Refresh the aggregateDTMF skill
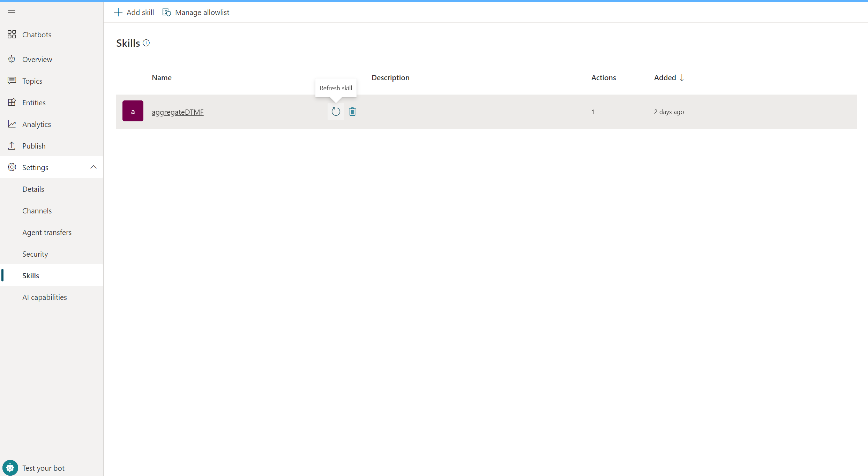 [x=336, y=112]
